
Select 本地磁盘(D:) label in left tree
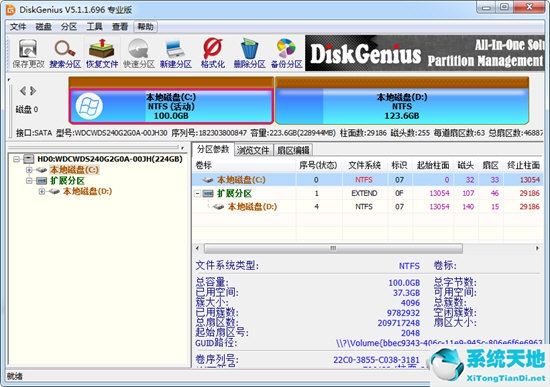click(x=87, y=192)
